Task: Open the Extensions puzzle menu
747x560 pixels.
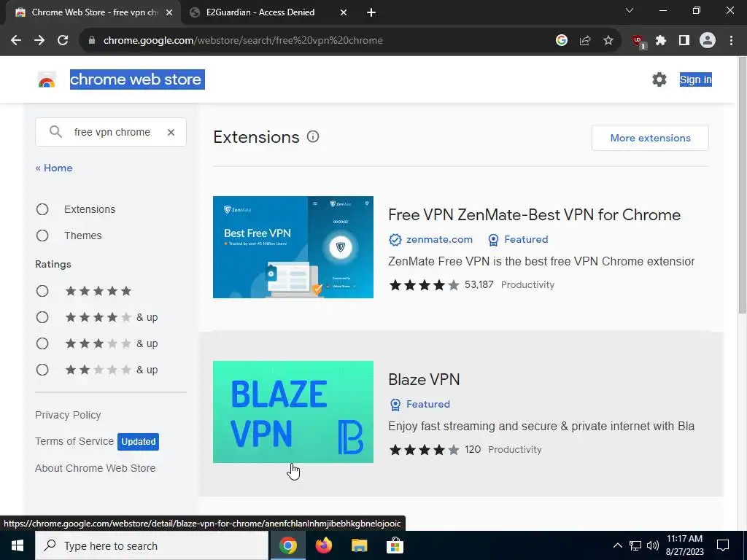Action: (661, 41)
